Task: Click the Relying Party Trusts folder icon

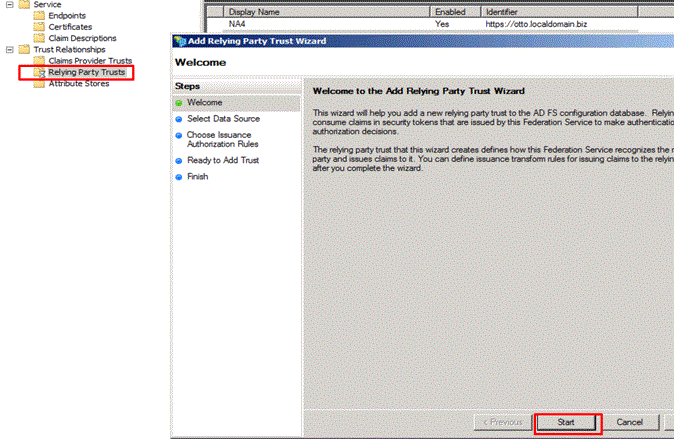Action: click(x=40, y=73)
